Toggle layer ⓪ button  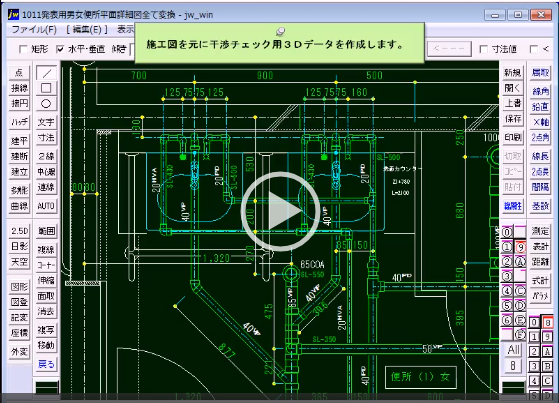point(507,233)
